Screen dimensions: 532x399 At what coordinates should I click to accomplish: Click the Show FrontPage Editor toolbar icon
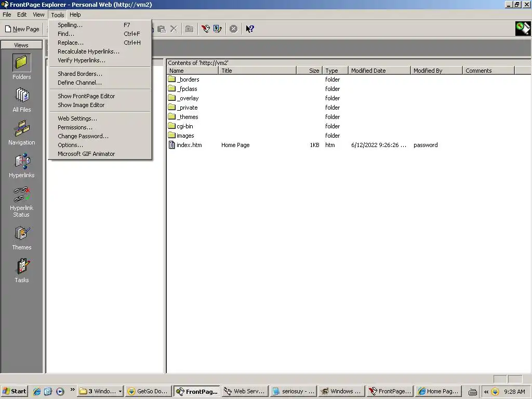click(205, 29)
